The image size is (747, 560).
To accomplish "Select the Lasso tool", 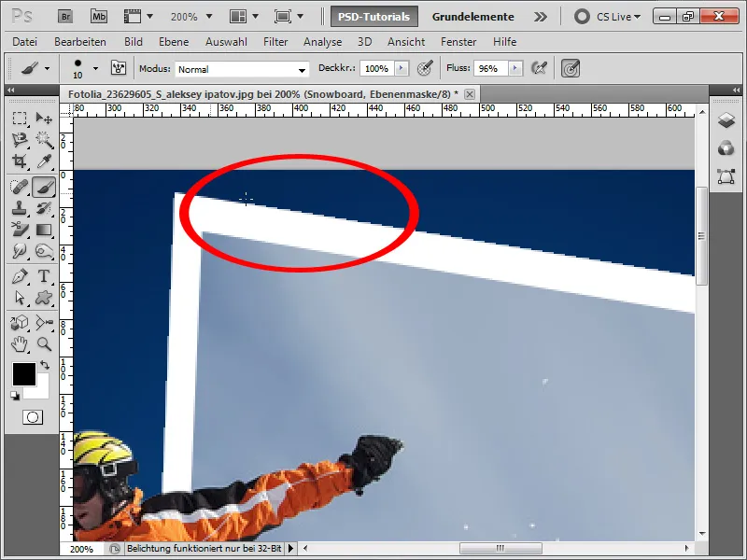I will click(x=20, y=139).
